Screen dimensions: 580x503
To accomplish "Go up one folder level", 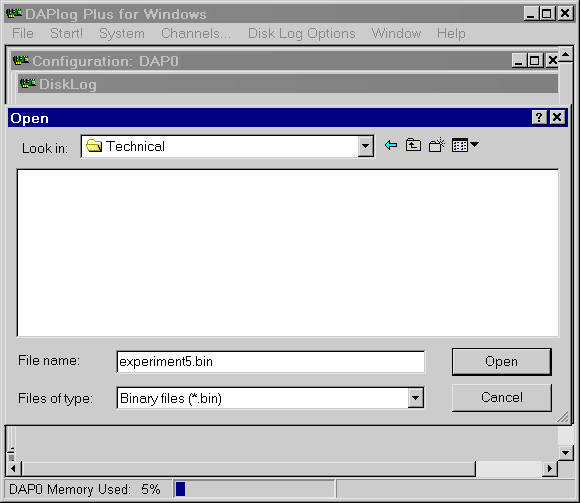I will (x=413, y=145).
